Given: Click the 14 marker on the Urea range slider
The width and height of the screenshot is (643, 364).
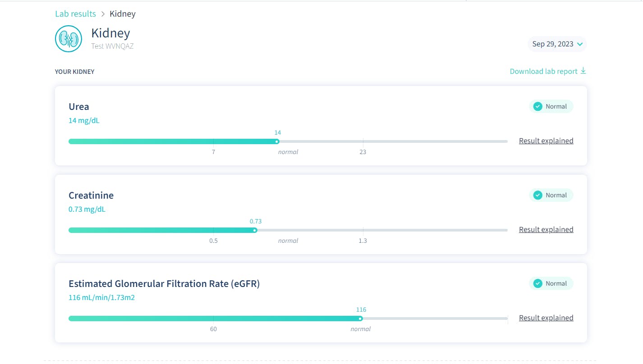Looking at the screenshot, I should (276, 141).
